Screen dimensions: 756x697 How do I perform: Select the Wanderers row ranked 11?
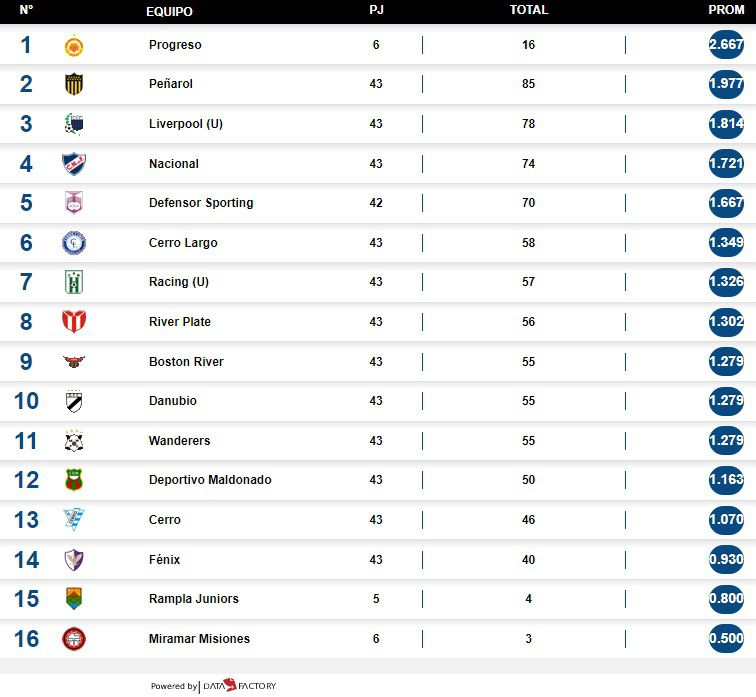click(378, 441)
